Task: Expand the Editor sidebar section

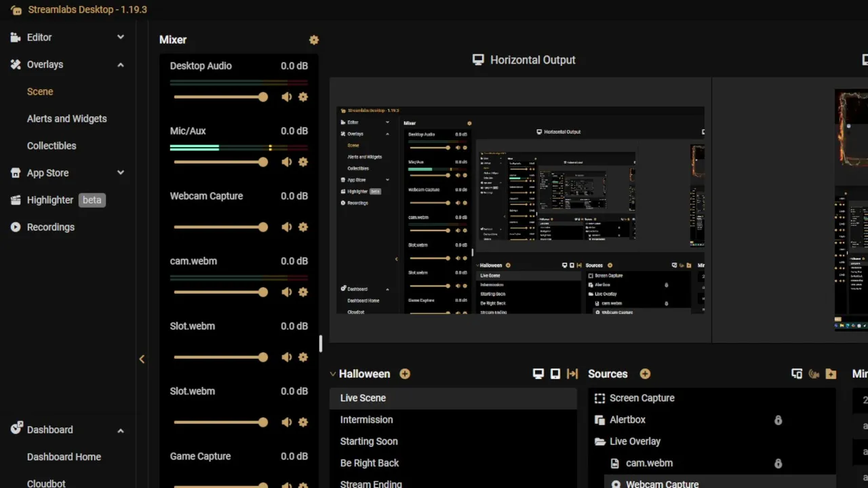Action: click(121, 37)
